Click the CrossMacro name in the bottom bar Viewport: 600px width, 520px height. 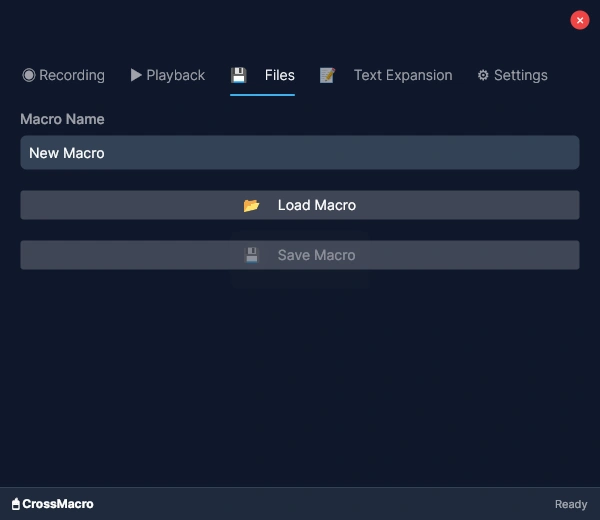pos(58,504)
